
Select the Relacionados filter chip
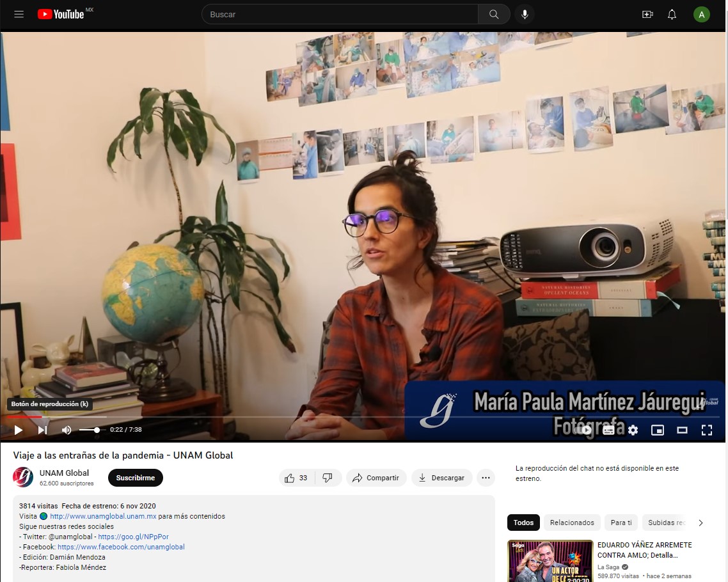572,523
